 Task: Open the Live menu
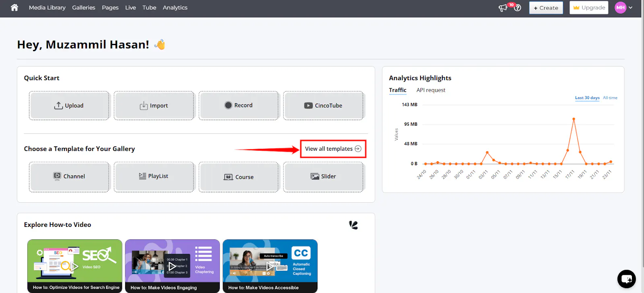tap(130, 8)
